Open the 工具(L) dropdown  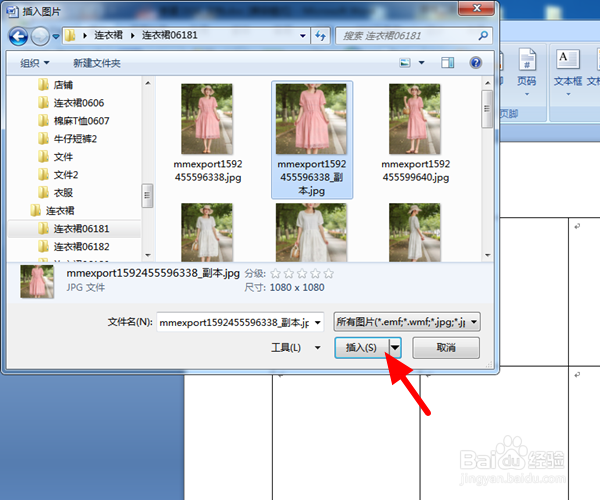pyautogui.click(x=296, y=347)
